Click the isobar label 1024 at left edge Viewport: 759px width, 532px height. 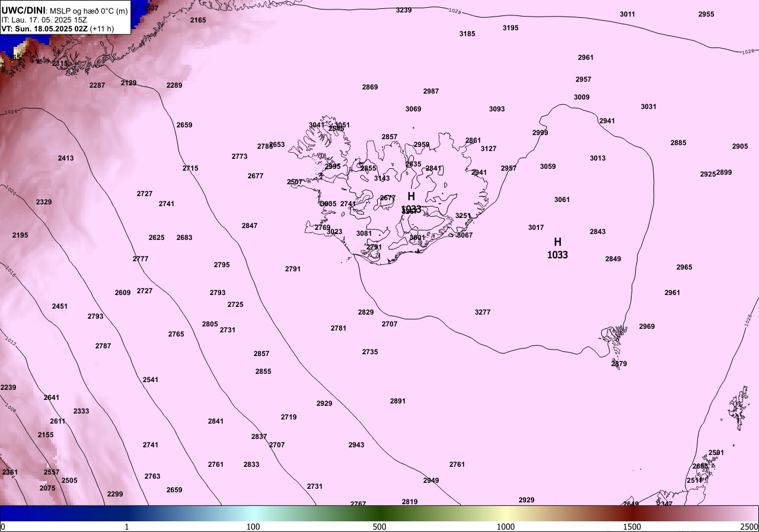pos(10,112)
